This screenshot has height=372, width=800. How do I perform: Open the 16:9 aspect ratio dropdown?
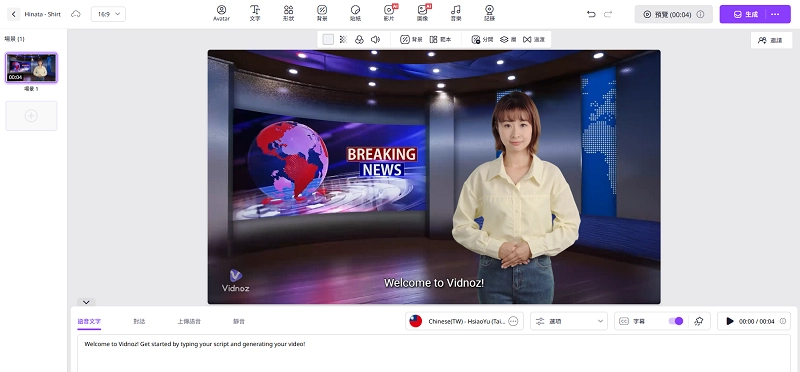tap(108, 14)
